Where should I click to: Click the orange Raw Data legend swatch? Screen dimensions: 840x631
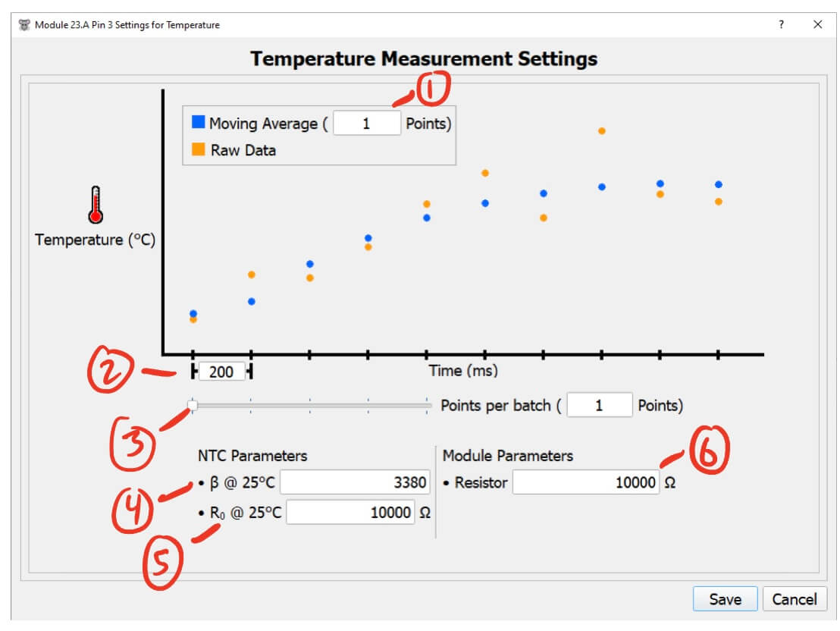click(x=198, y=149)
